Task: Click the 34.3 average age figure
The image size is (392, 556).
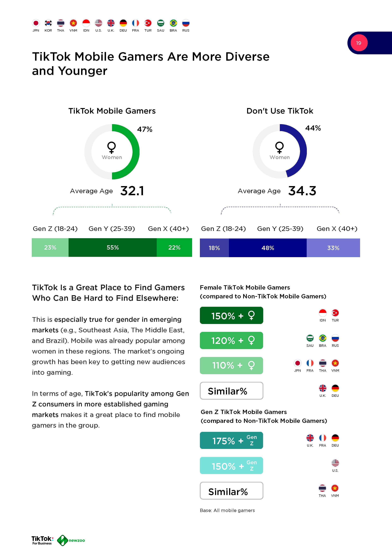Action: coord(302,191)
